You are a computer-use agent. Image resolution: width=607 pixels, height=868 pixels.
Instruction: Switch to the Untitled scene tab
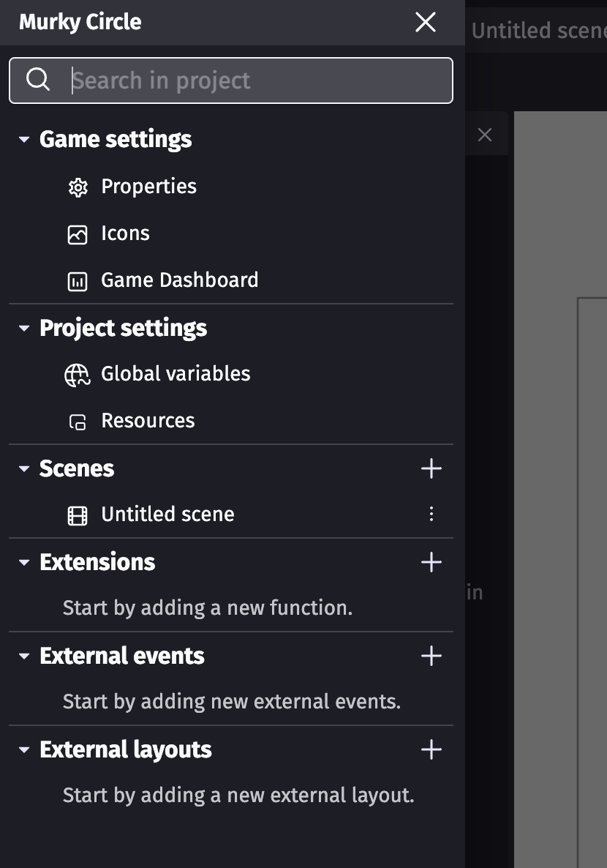pyautogui.click(x=538, y=31)
